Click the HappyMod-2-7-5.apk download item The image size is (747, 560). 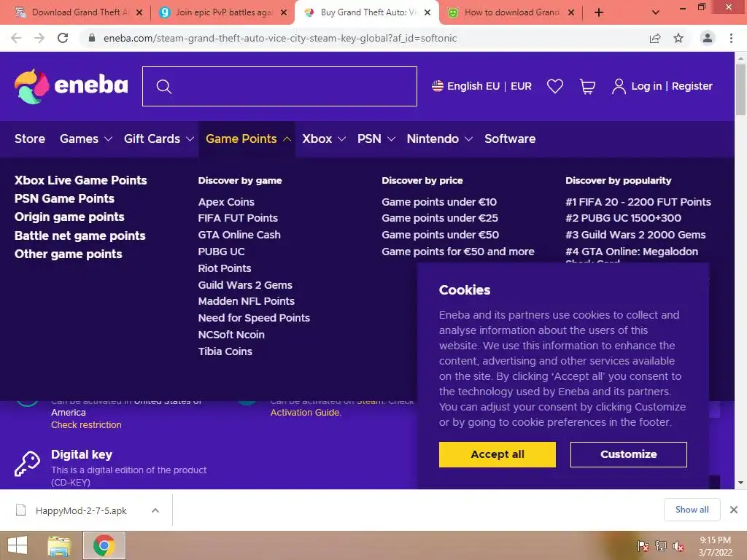pyautogui.click(x=81, y=510)
